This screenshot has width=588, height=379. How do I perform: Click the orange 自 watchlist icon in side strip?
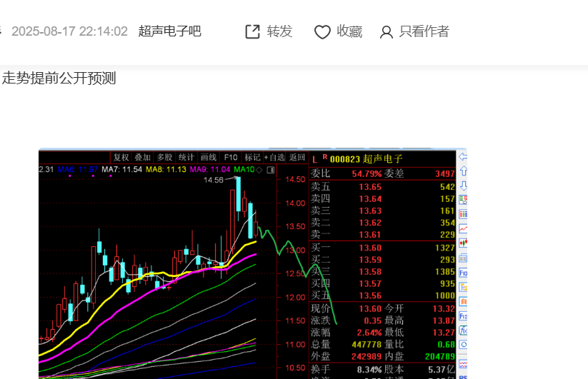click(x=463, y=301)
